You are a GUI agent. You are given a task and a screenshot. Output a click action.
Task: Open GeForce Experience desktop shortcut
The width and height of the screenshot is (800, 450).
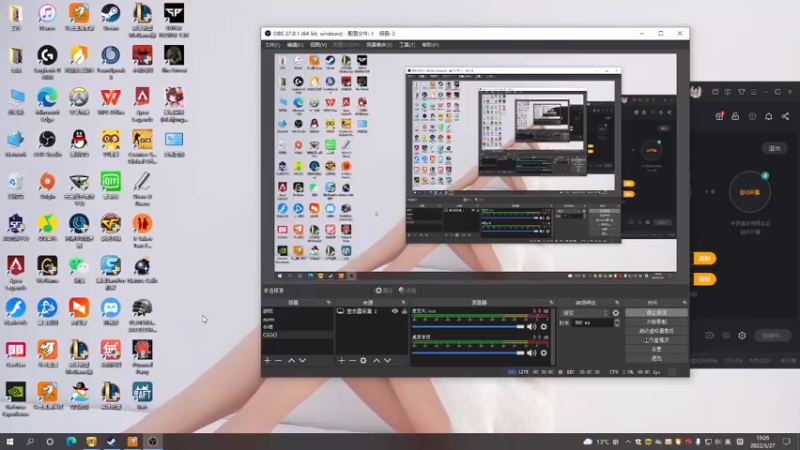point(15,399)
